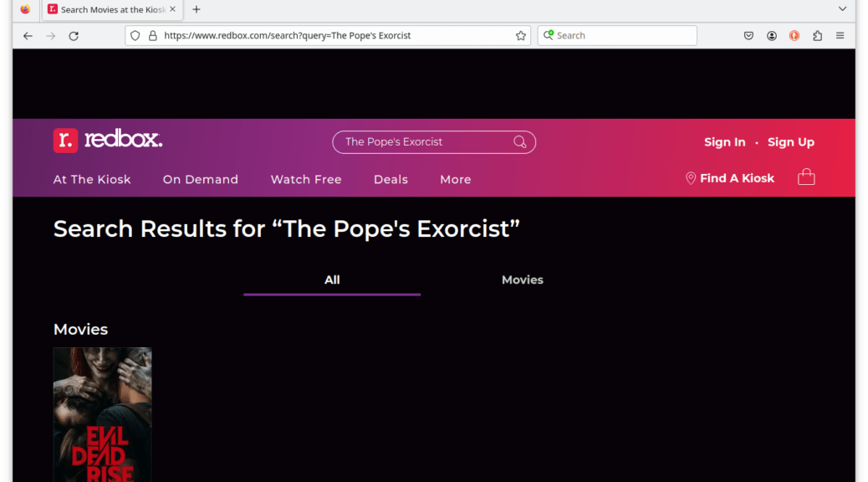Expand the More menu
Screen dimensions: 868x482
(x=456, y=180)
